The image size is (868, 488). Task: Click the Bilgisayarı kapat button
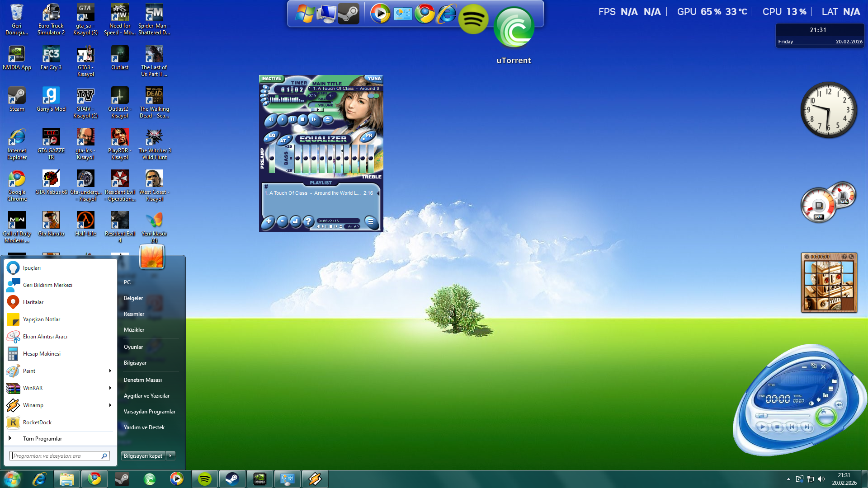[143, 456]
